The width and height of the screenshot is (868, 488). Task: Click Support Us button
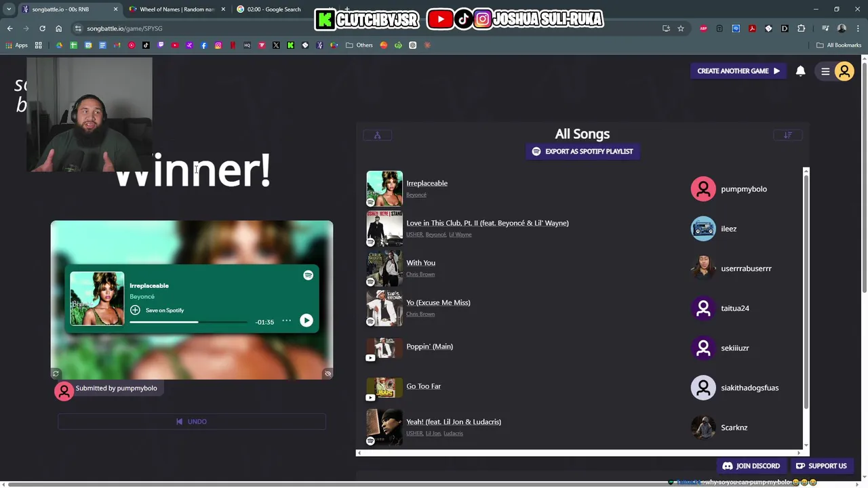tap(821, 466)
